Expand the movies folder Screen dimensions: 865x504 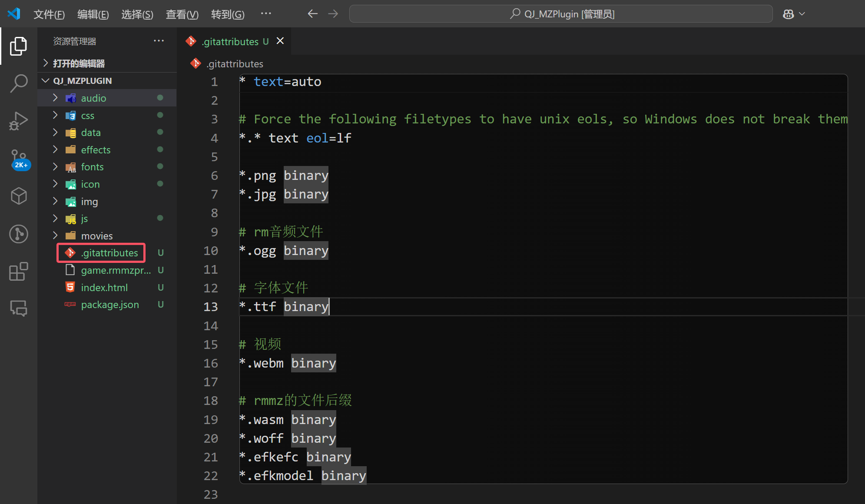click(55, 235)
